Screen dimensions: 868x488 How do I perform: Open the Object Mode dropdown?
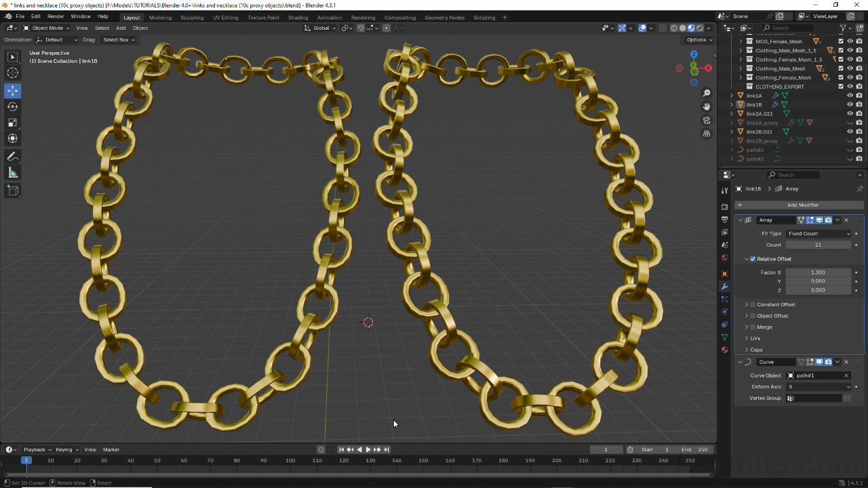[x=46, y=28]
